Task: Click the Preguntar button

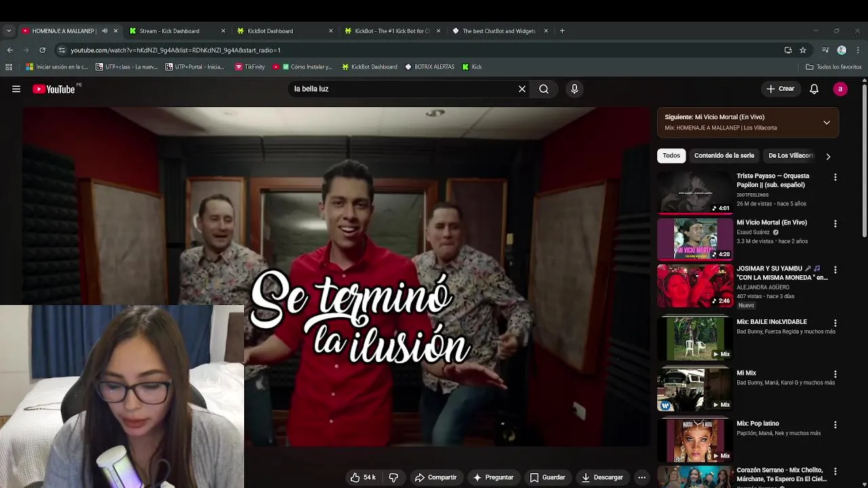Action: [x=493, y=477]
